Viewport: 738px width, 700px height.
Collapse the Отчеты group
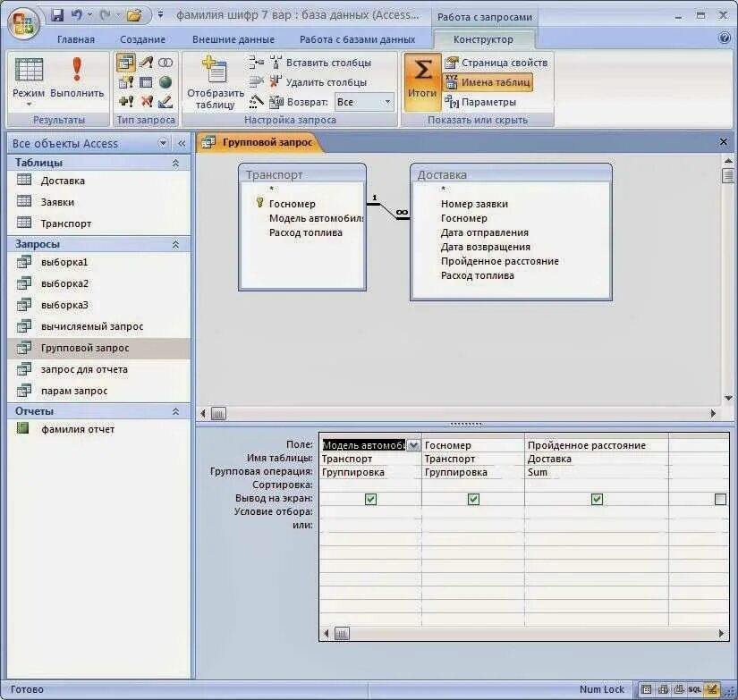[x=175, y=411]
